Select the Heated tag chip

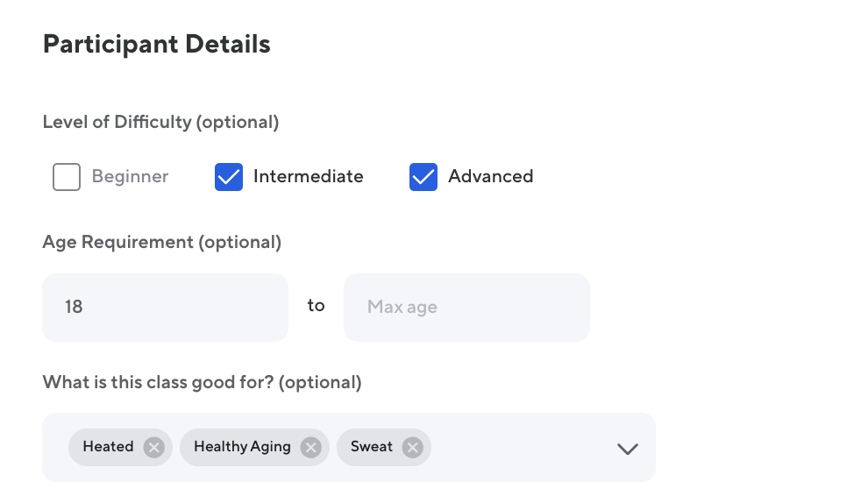[108, 447]
